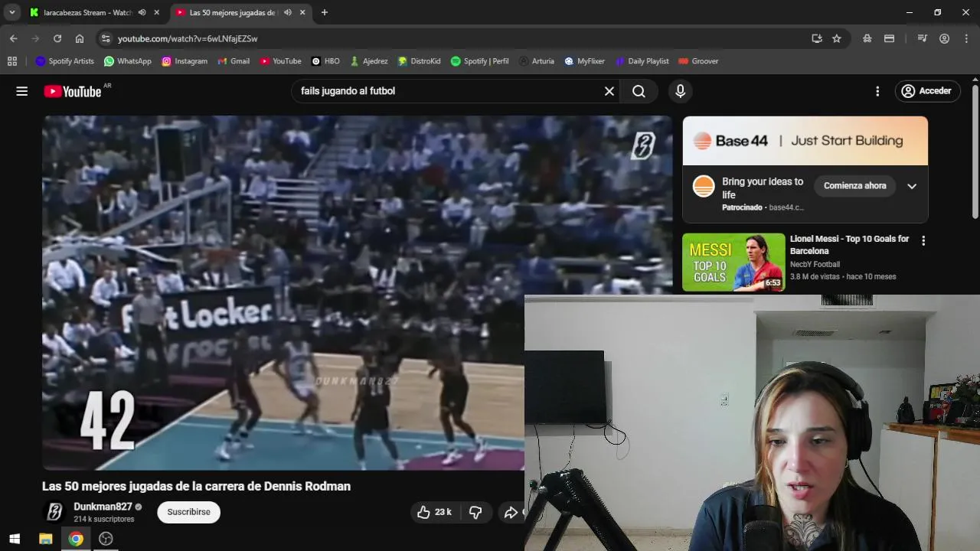Open the Dunkman827 channel name

103,507
